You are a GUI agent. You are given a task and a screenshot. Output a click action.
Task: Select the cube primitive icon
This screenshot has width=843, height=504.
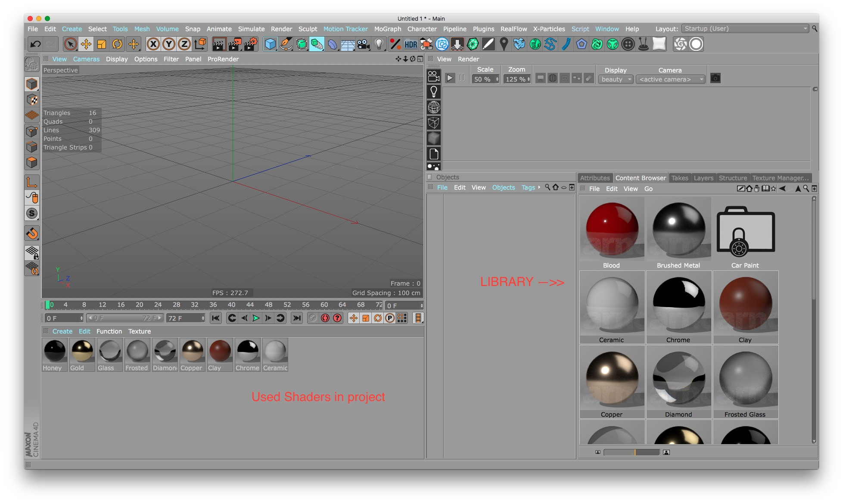click(x=270, y=44)
